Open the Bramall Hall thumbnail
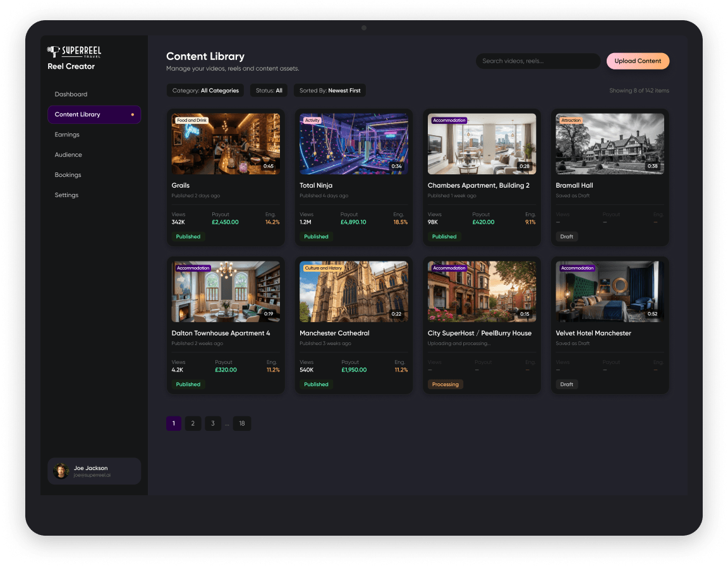 click(x=610, y=144)
